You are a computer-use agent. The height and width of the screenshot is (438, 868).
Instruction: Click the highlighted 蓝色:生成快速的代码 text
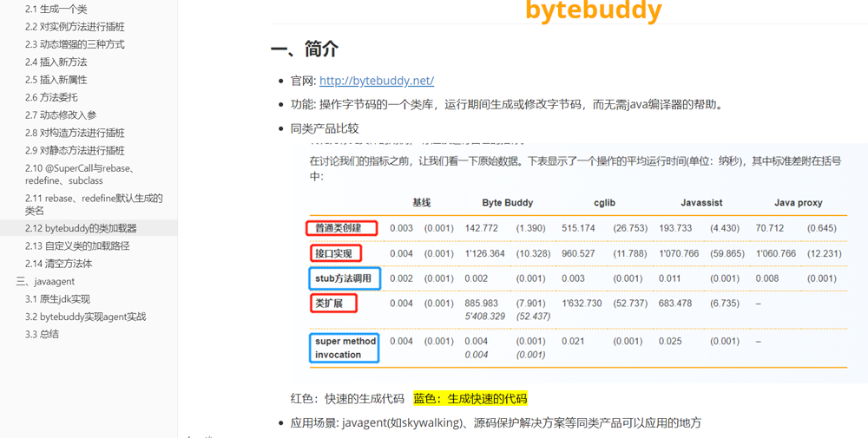click(470, 399)
